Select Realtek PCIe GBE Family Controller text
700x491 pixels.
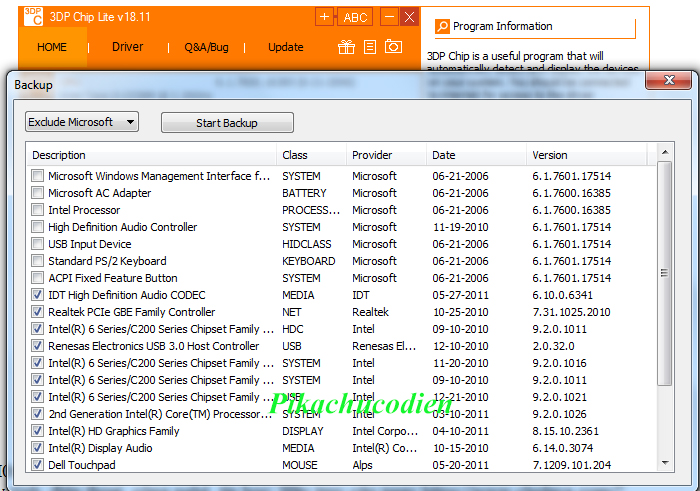point(132,312)
